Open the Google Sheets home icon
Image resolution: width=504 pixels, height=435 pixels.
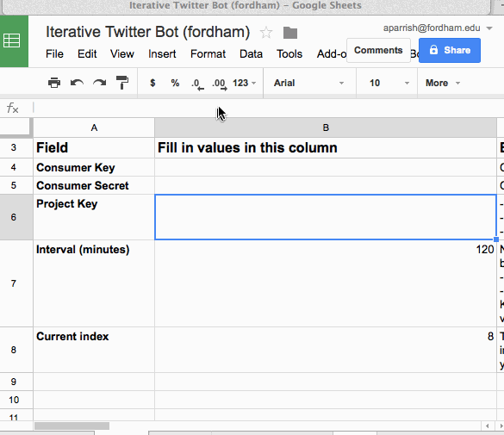point(12,41)
